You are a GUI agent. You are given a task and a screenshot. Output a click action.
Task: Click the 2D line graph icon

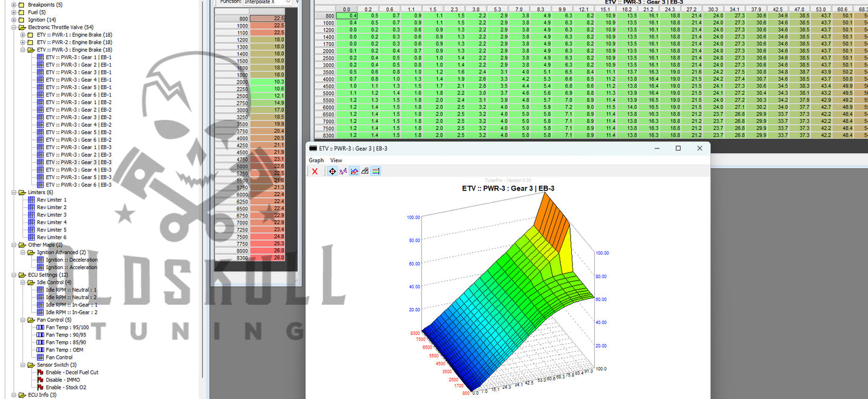(343, 171)
